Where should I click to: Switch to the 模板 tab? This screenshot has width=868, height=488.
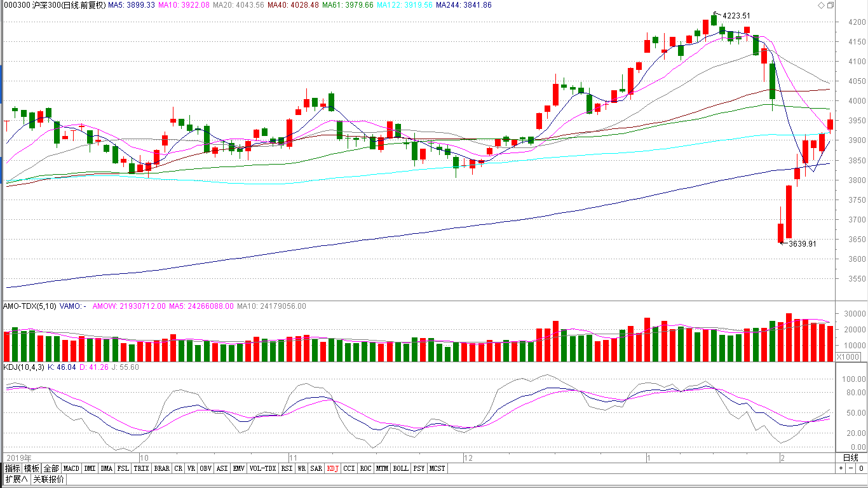click(x=32, y=468)
